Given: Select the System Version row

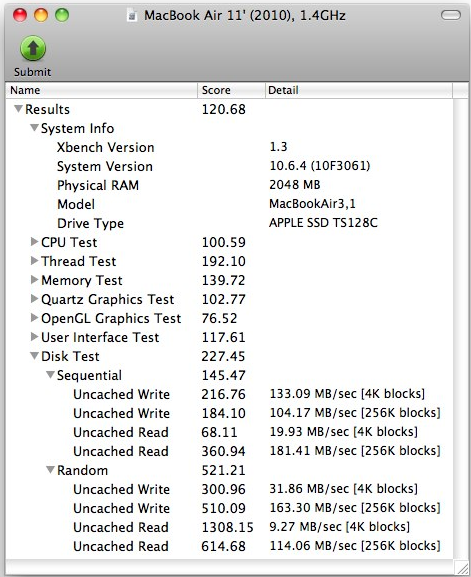Looking at the screenshot, I should [229, 166].
